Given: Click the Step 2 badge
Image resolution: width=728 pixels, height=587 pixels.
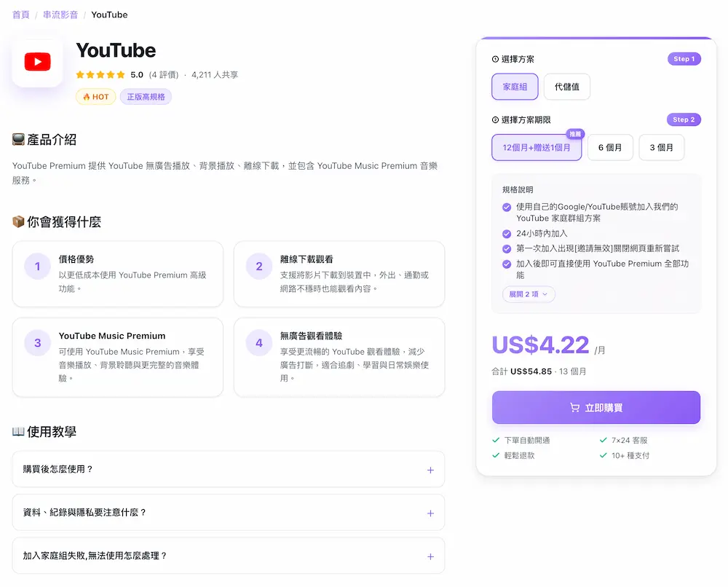Looking at the screenshot, I should pos(684,119).
